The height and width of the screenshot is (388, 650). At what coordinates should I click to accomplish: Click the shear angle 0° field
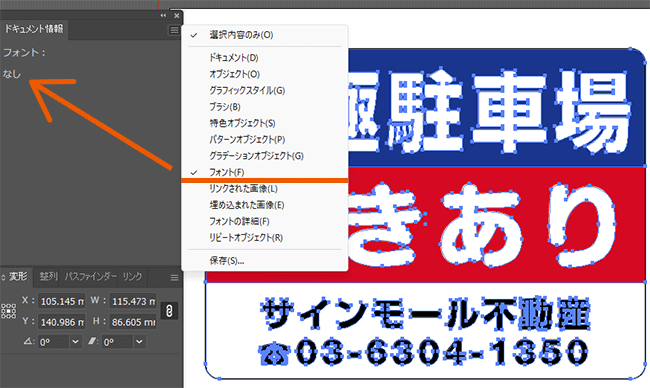tap(118, 342)
